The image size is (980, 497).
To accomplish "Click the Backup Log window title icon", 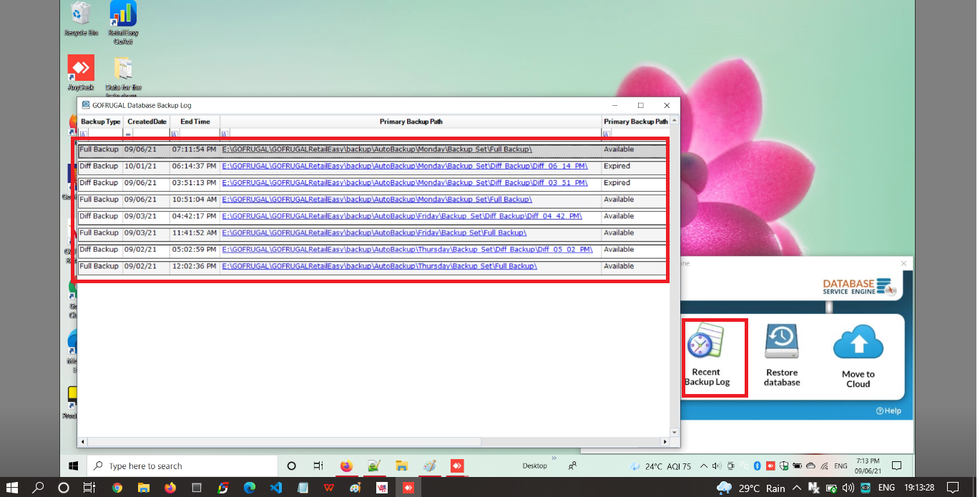I will (x=86, y=105).
